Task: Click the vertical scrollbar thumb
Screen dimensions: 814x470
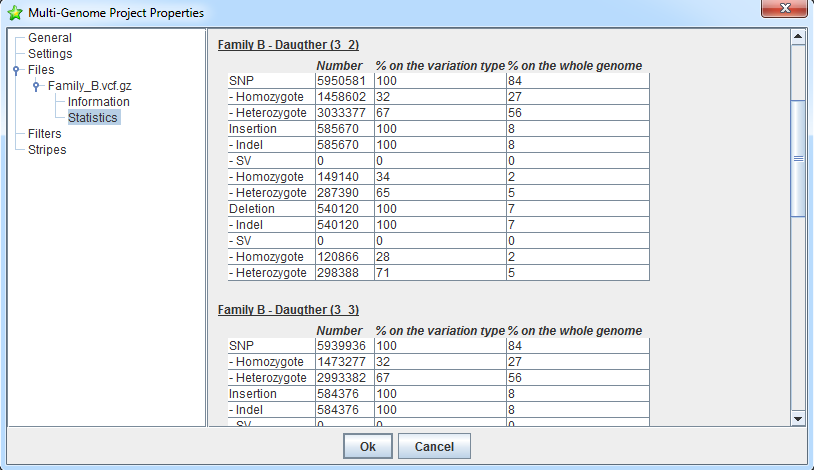Action: coord(798,157)
